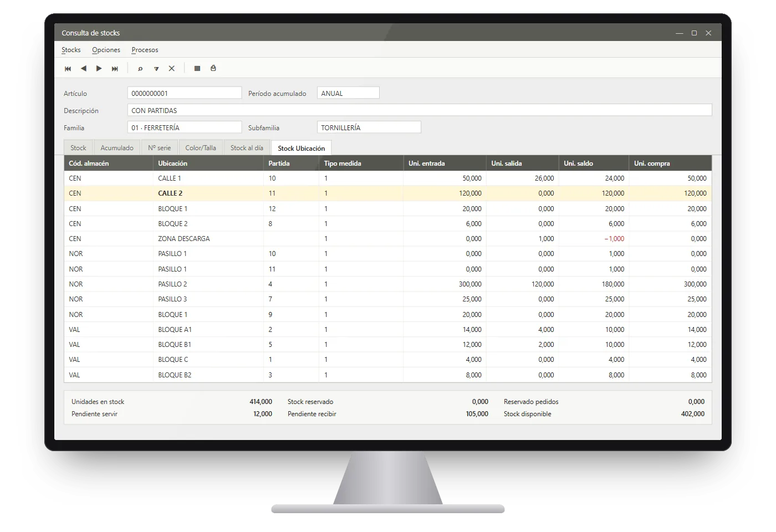Viewport: 776px width, 532px height.
Task: Click the Descripción field
Action: point(420,110)
